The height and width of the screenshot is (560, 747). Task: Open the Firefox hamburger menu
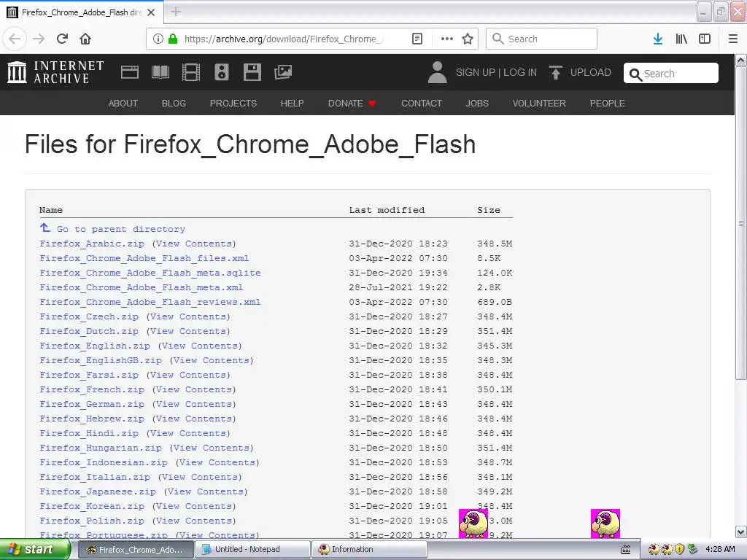(x=733, y=39)
